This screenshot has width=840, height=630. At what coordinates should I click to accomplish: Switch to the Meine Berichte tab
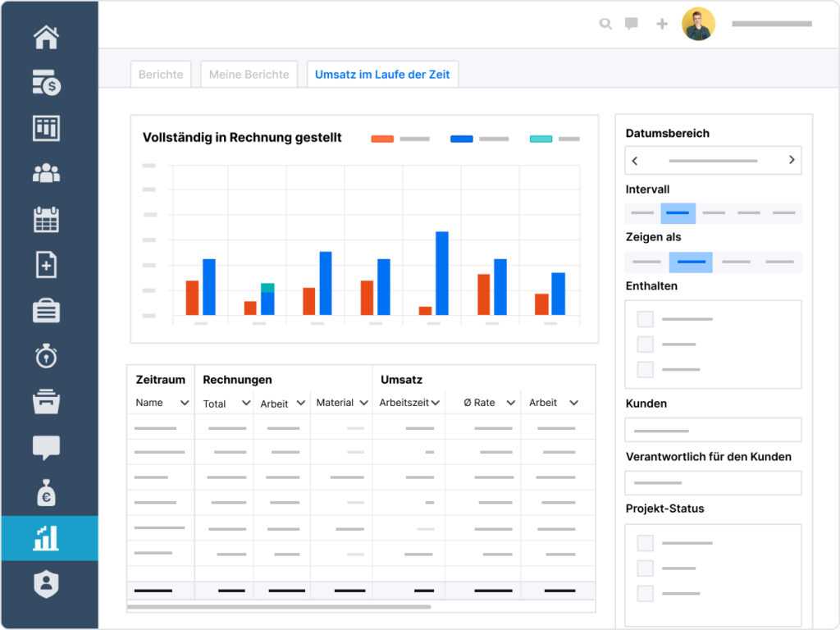249,75
